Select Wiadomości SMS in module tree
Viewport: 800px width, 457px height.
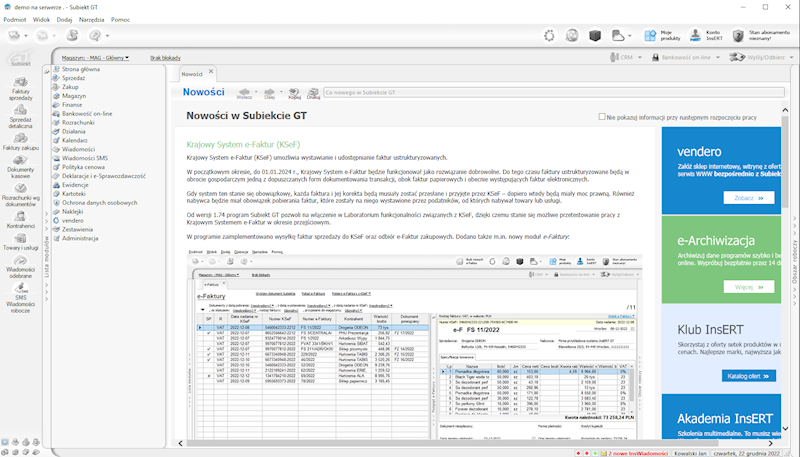click(x=85, y=158)
